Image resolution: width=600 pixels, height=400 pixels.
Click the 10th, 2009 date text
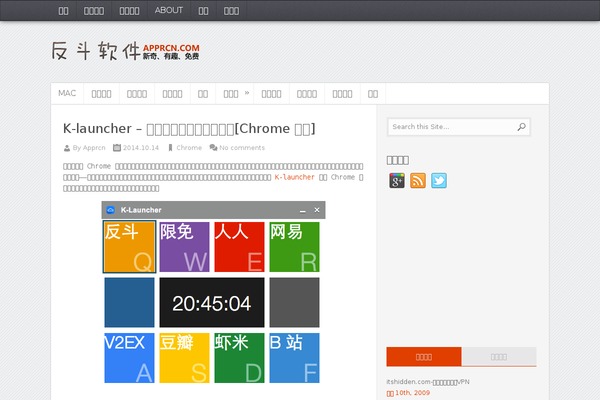pos(412,393)
